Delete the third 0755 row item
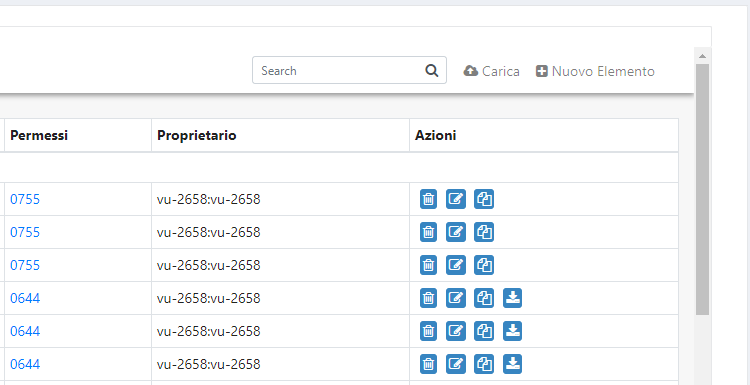 coord(428,265)
